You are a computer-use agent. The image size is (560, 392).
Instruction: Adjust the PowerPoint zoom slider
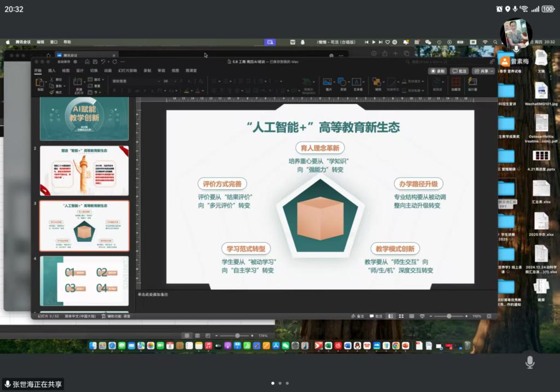click(449, 316)
